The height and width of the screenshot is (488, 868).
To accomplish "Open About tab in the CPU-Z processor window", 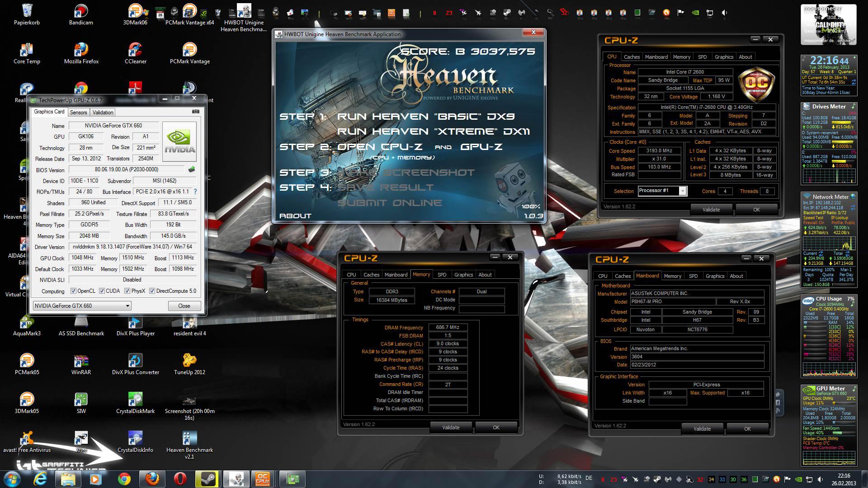I will click(745, 57).
